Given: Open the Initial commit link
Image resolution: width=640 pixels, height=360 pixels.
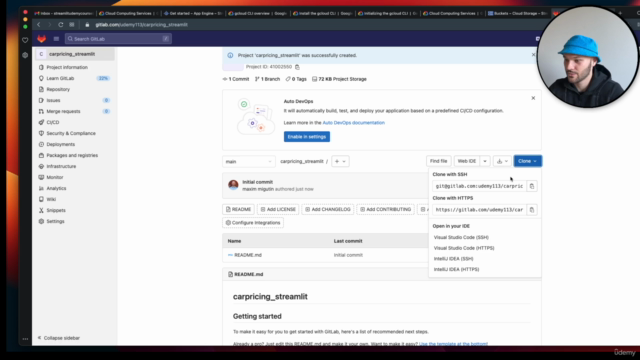Looking at the screenshot, I should pos(258,182).
